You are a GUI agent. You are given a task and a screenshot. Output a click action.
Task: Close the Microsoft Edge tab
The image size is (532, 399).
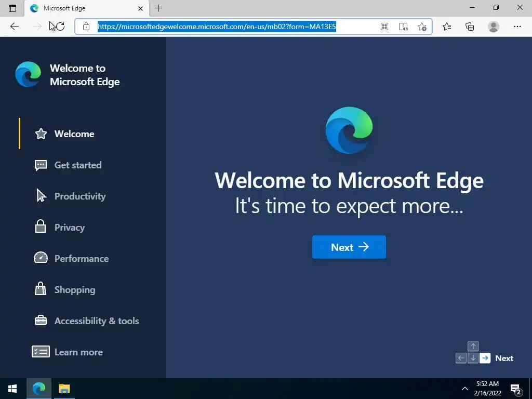click(140, 8)
